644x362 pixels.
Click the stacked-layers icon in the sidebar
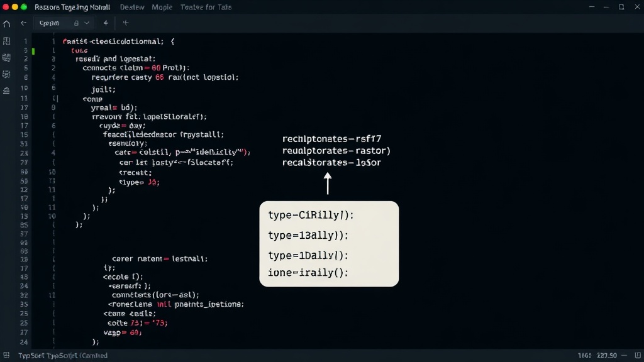coord(6,90)
